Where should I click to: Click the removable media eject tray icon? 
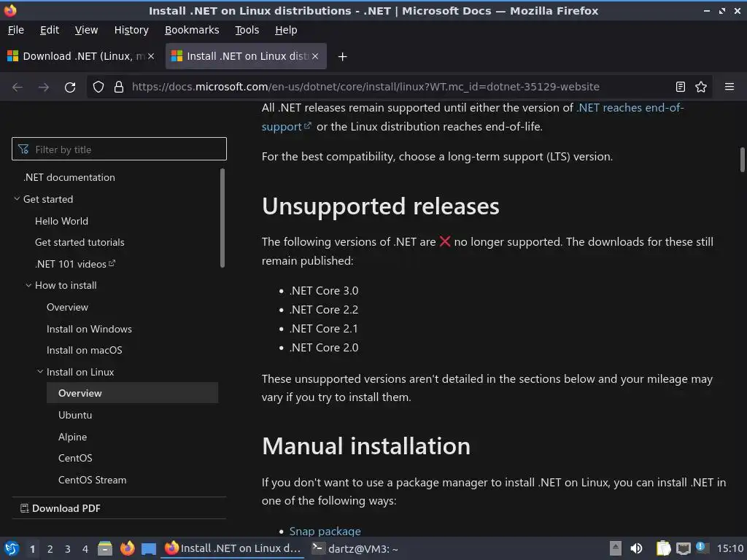point(616,548)
